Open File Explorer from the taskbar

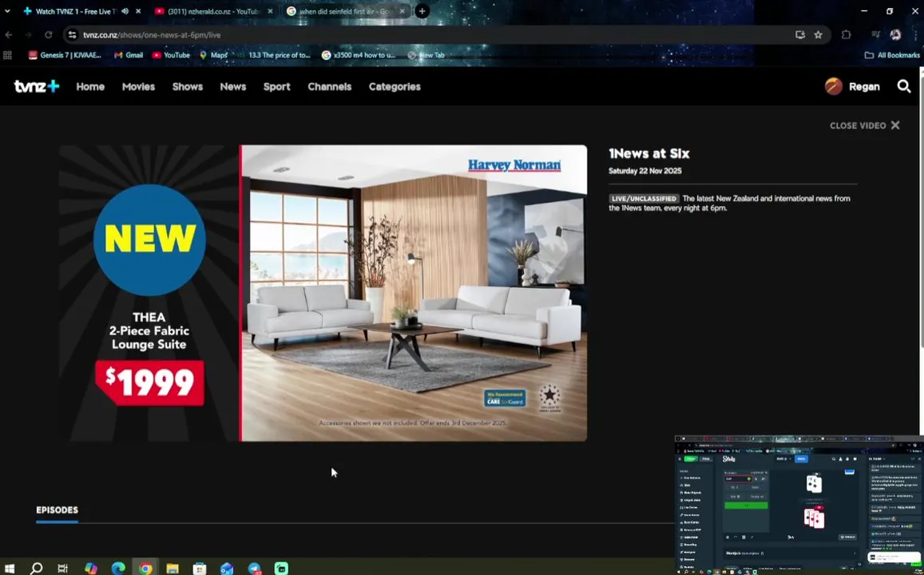point(172,569)
